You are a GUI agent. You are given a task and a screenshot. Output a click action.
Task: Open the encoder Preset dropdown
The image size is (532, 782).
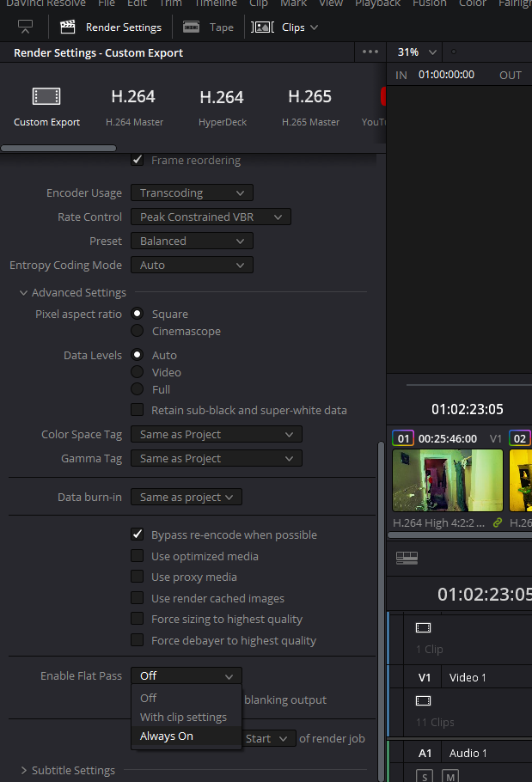tap(192, 241)
